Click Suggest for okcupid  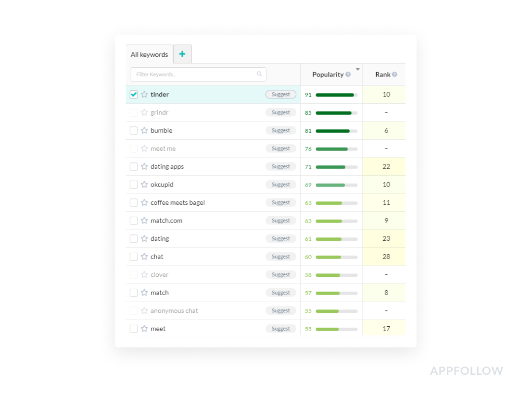tap(280, 185)
